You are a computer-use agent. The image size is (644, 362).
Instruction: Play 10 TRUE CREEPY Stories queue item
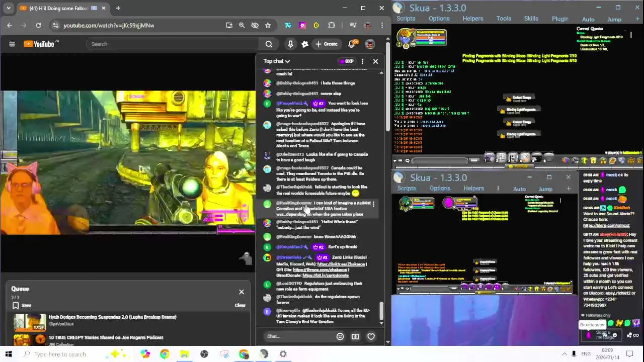pyautogui.click(x=106, y=338)
